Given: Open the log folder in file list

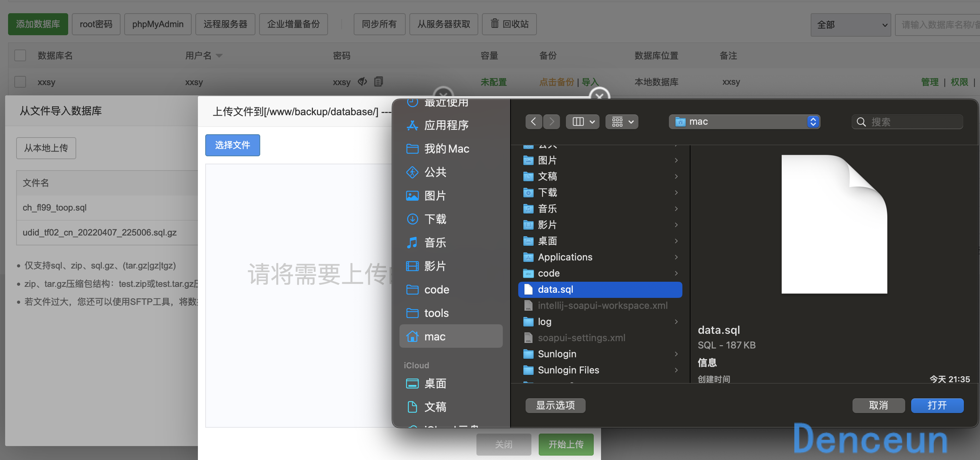Looking at the screenshot, I should [600, 322].
